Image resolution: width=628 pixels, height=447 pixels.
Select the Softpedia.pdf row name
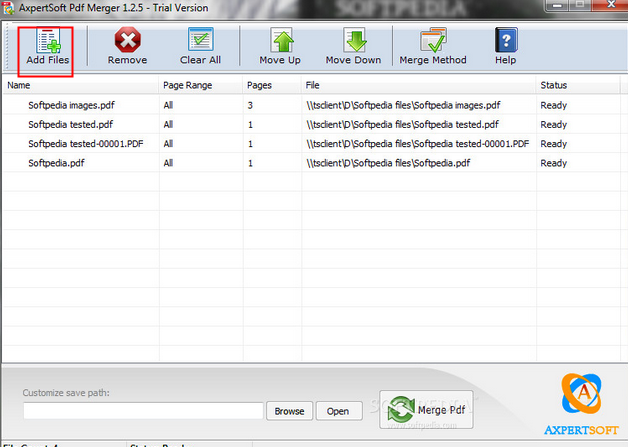[x=56, y=163]
